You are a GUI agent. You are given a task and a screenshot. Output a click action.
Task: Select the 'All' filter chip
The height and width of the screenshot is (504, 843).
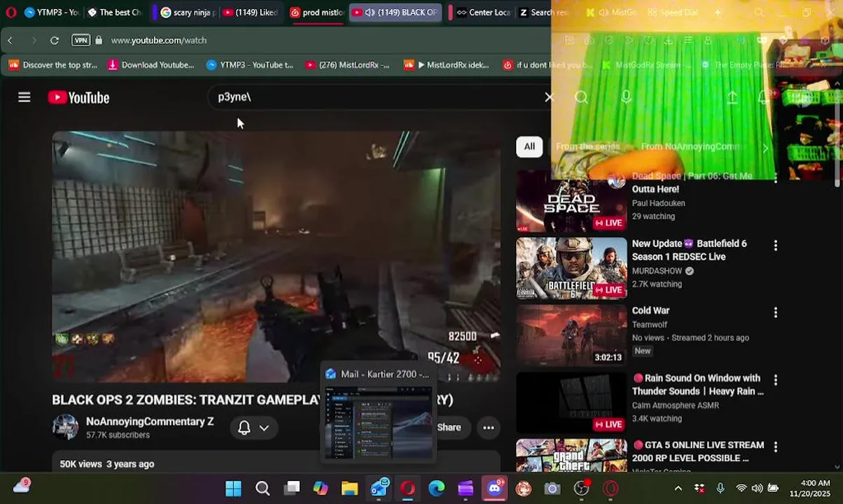click(x=529, y=146)
